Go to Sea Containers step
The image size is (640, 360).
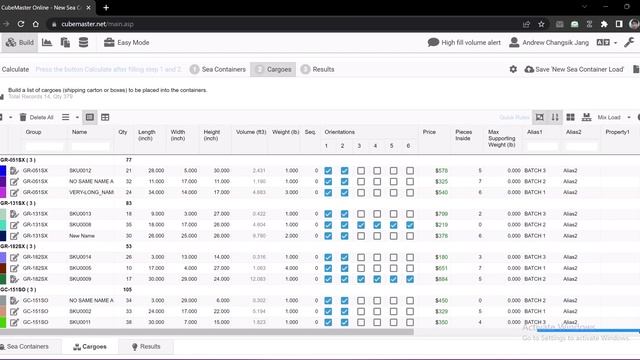point(218,69)
